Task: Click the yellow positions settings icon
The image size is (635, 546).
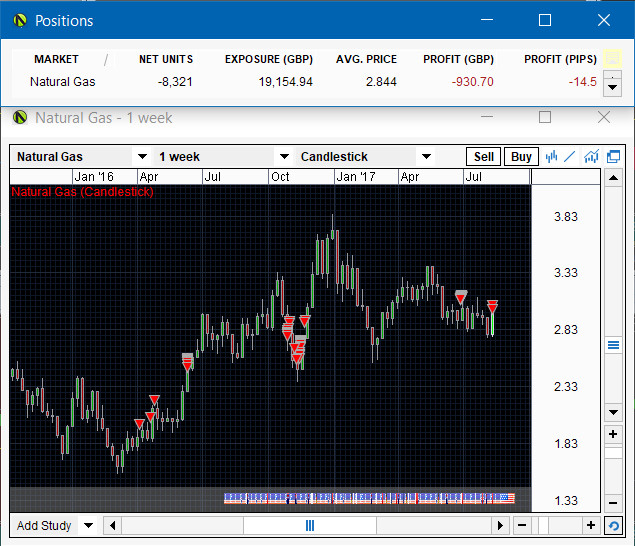Action: point(613,59)
